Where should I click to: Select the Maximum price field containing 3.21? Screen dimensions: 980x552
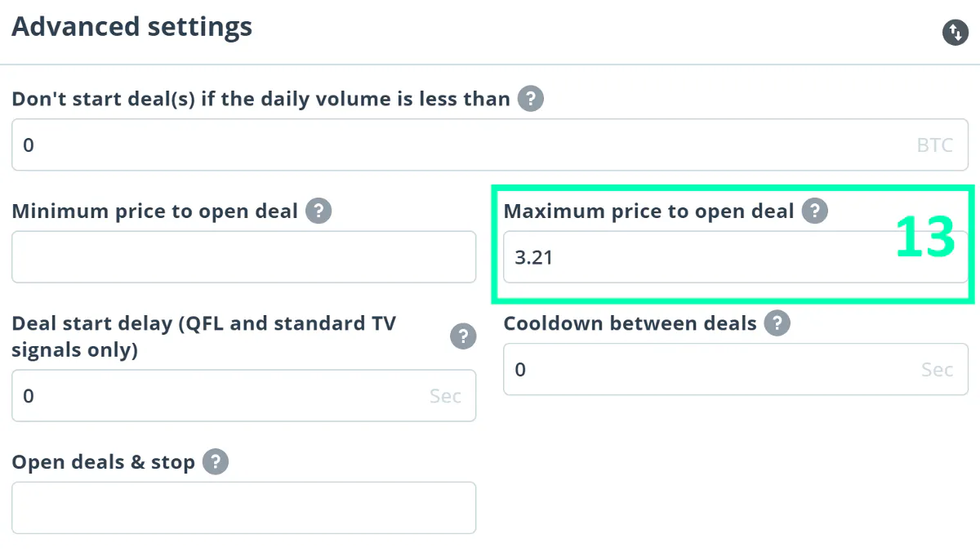736,257
